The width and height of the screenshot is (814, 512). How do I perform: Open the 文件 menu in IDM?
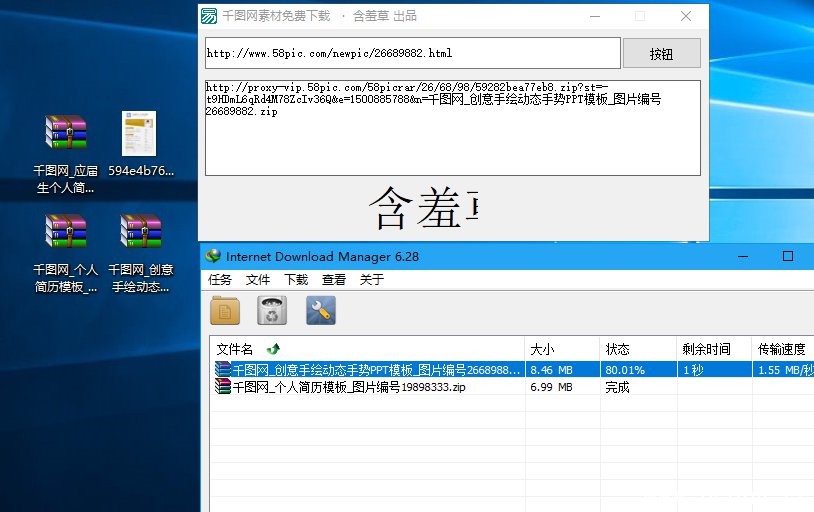pos(257,280)
